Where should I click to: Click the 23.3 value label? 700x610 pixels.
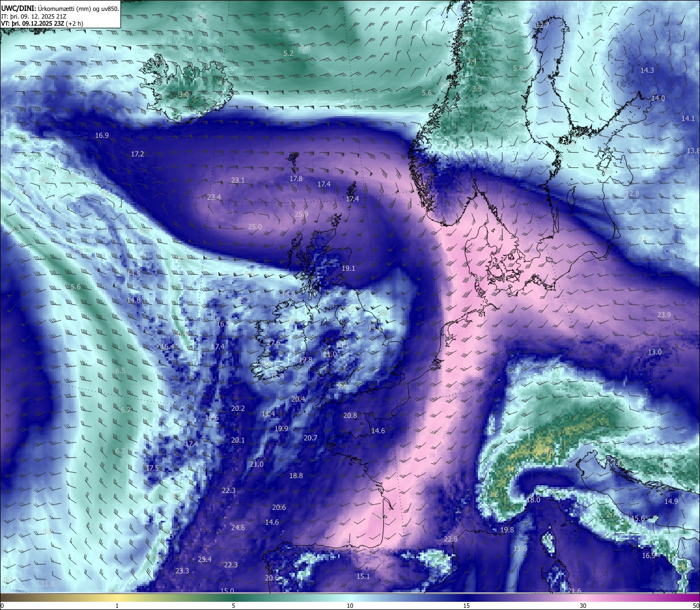point(182,571)
